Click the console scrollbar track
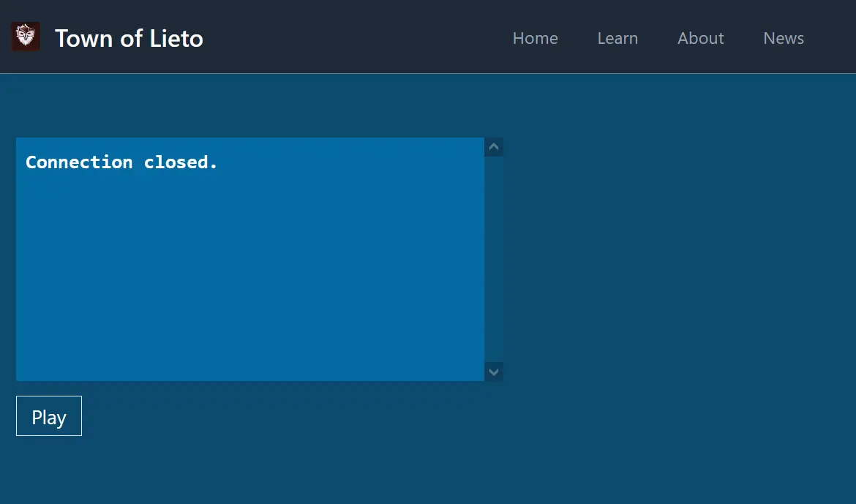This screenshot has width=856, height=504. click(x=494, y=260)
